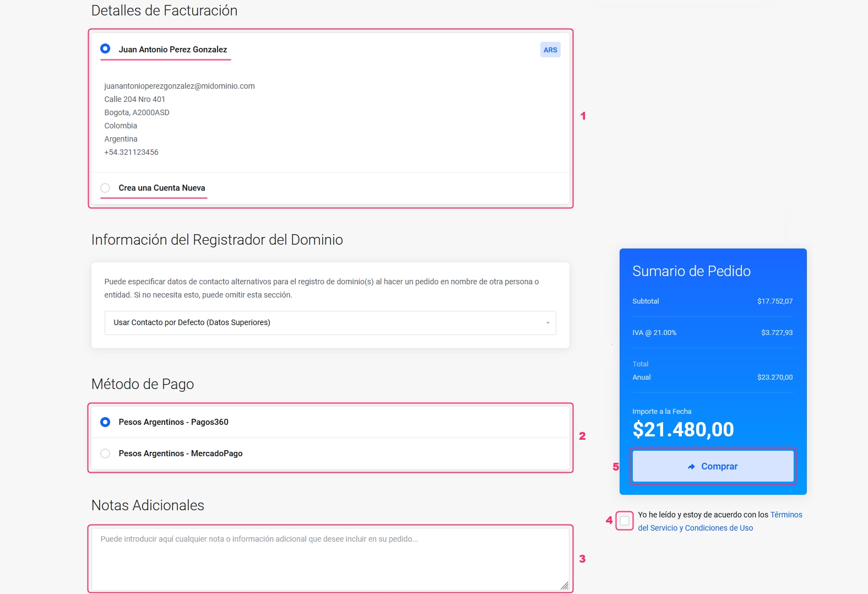This screenshot has height=594, width=868.
Task: Click the caret arrow of the contact dropdown
Action: [547, 323]
